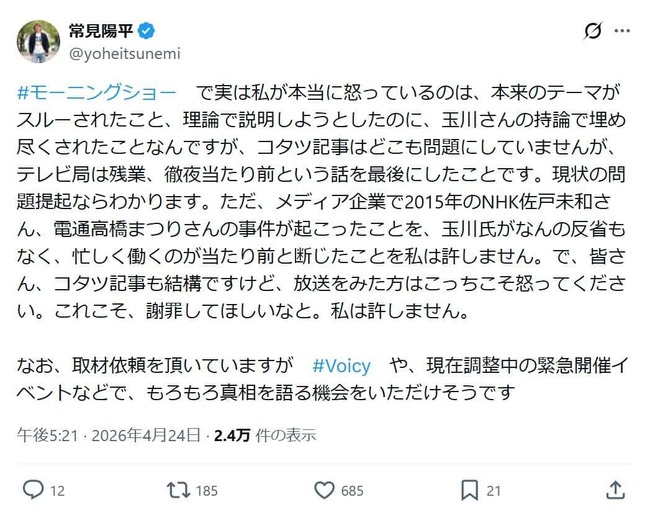This screenshot has height=510, width=645.
Task: Click the reply speech bubble icon
Action: click(x=32, y=490)
